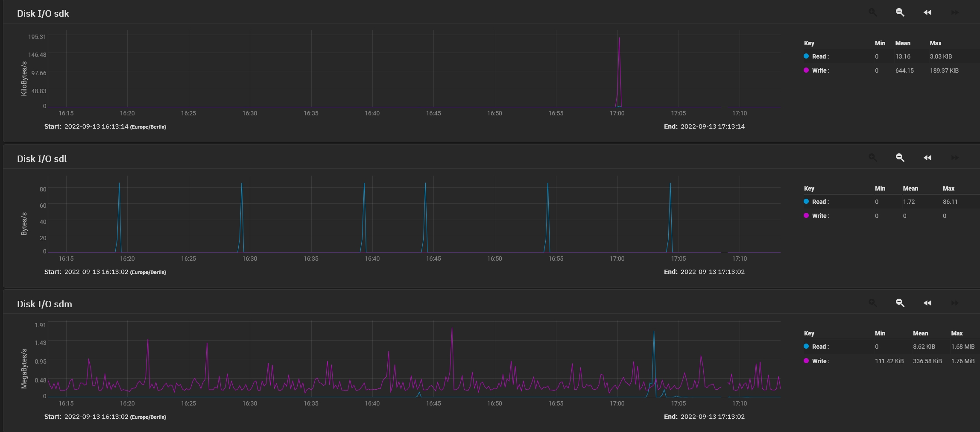The height and width of the screenshot is (432, 980).
Task: Step back in time on sdm chart
Action: pyautogui.click(x=927, y=303)
